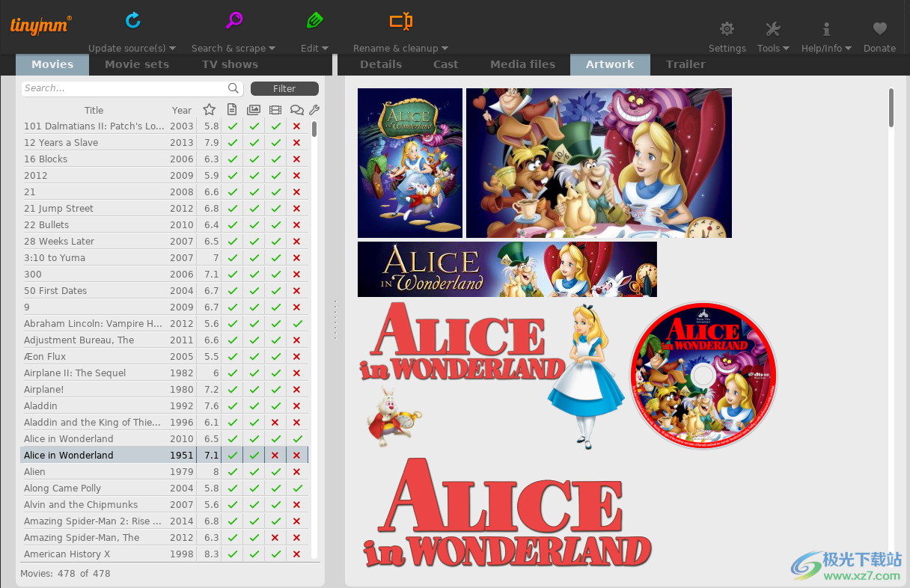
Task: Open the Trailer tab
Action: (x=685, y=64)
